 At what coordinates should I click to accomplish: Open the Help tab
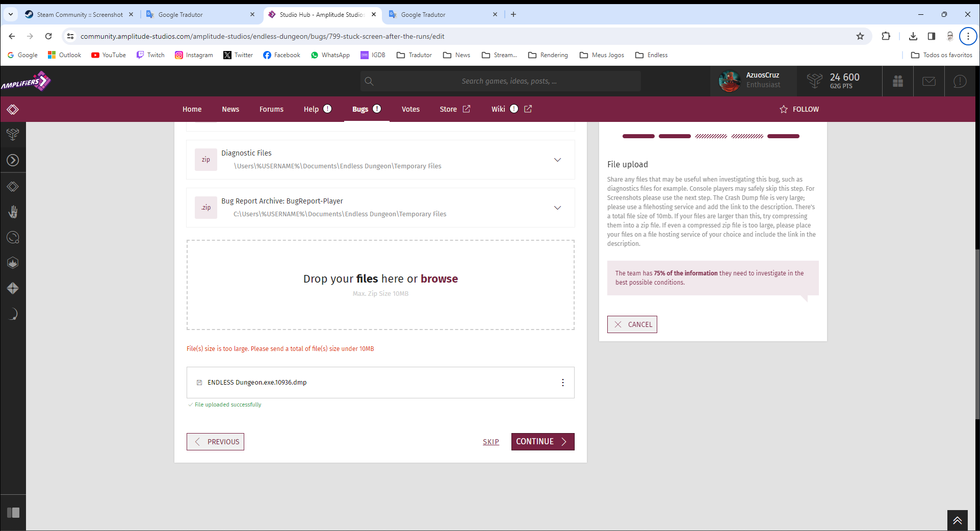click(x=318, y=109)
